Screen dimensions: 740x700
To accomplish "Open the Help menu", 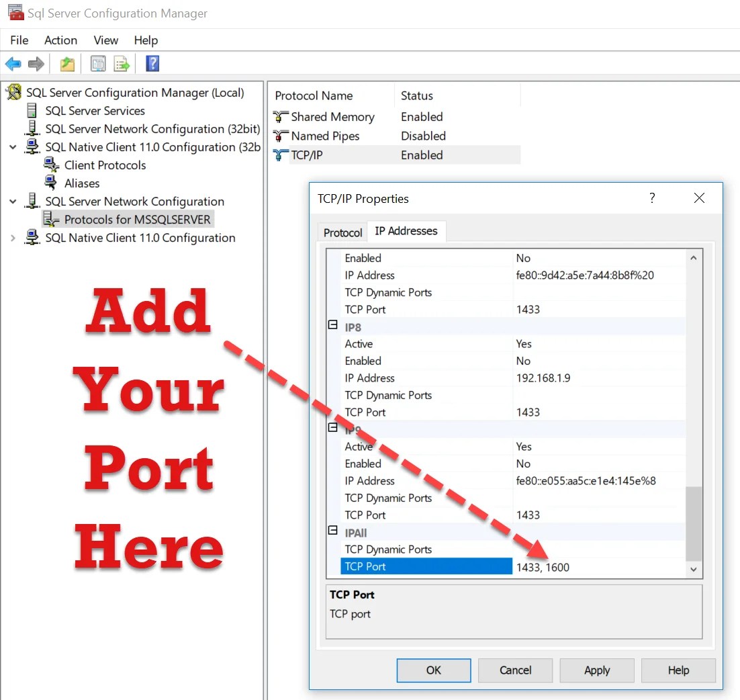I will [146, 40].
